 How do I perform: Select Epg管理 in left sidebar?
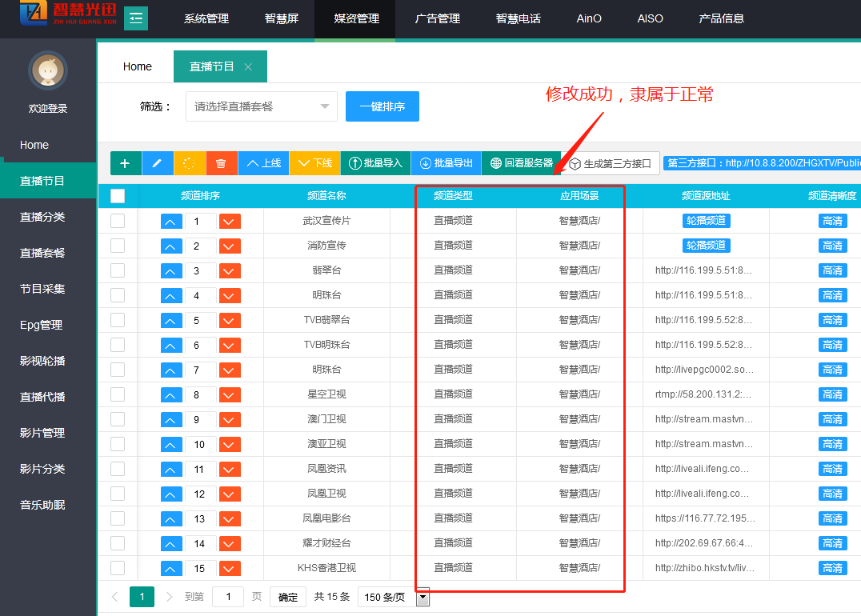[x=41, y=325]
